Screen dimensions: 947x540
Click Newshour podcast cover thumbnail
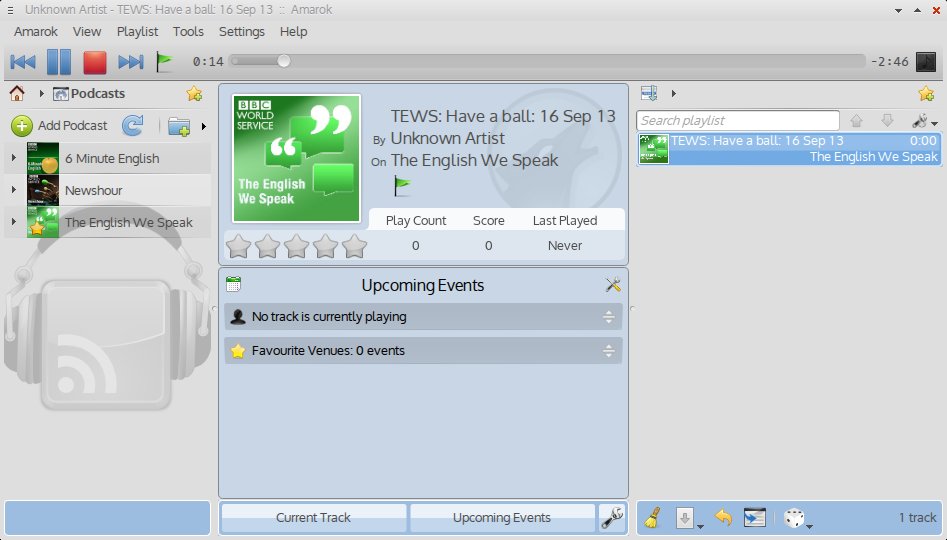43,190
